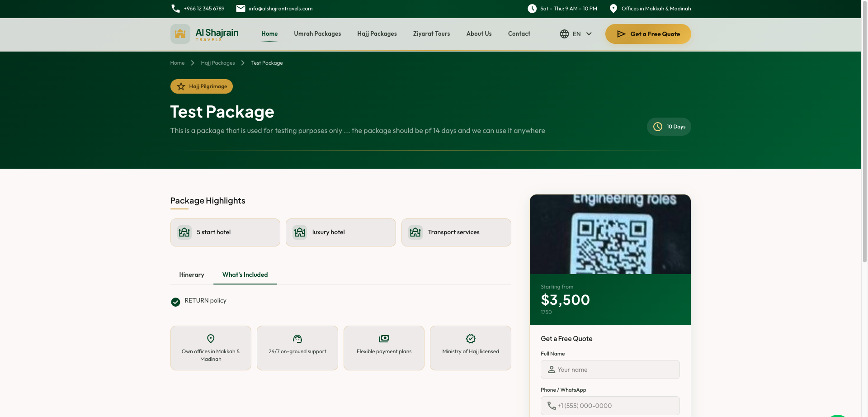Click the Get a Free Quote button

(x=648, y=34)
